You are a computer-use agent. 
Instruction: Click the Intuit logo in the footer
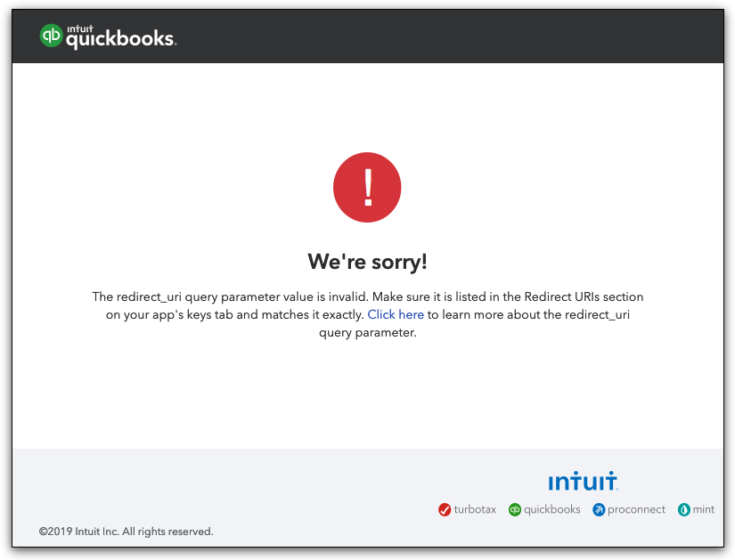click(582, 481)
